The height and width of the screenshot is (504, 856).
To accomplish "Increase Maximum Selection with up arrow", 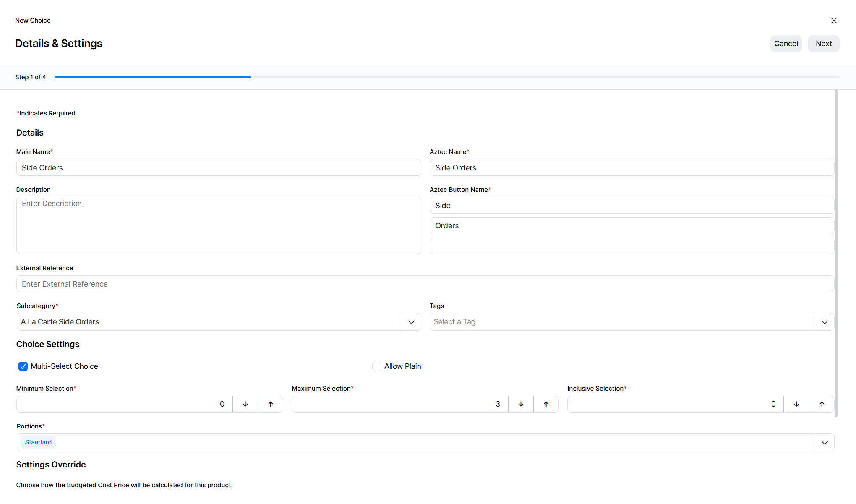I will (x=546, y=404).
